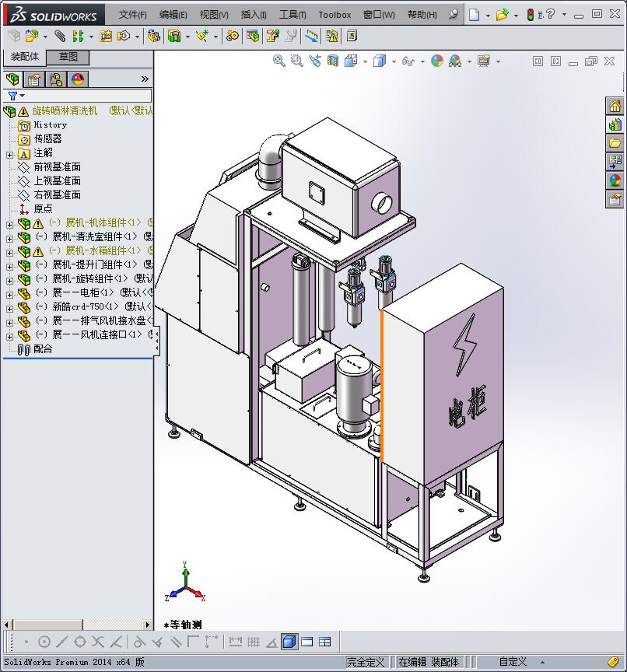Viewport: 627px width, 672px height.
Task: Click the Insert Components toolbar icon
Action: click(32, 36)
